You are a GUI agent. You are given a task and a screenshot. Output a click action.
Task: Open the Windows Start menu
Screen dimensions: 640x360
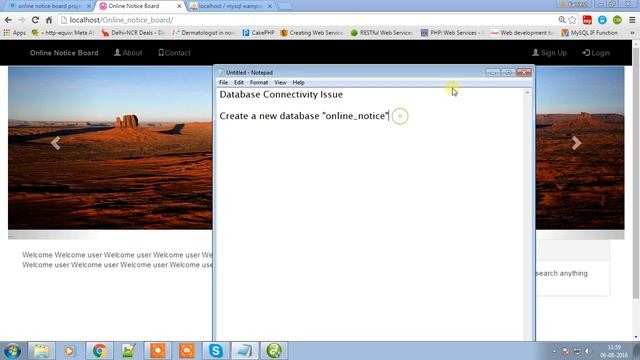tap(12, 351)
